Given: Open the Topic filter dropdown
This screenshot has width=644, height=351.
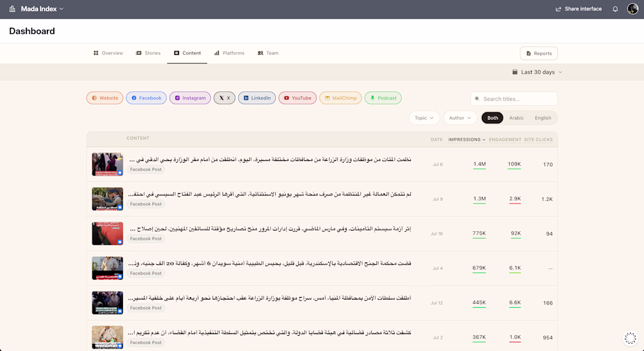Looking at the screenshot, I should [x=424, y=118].
